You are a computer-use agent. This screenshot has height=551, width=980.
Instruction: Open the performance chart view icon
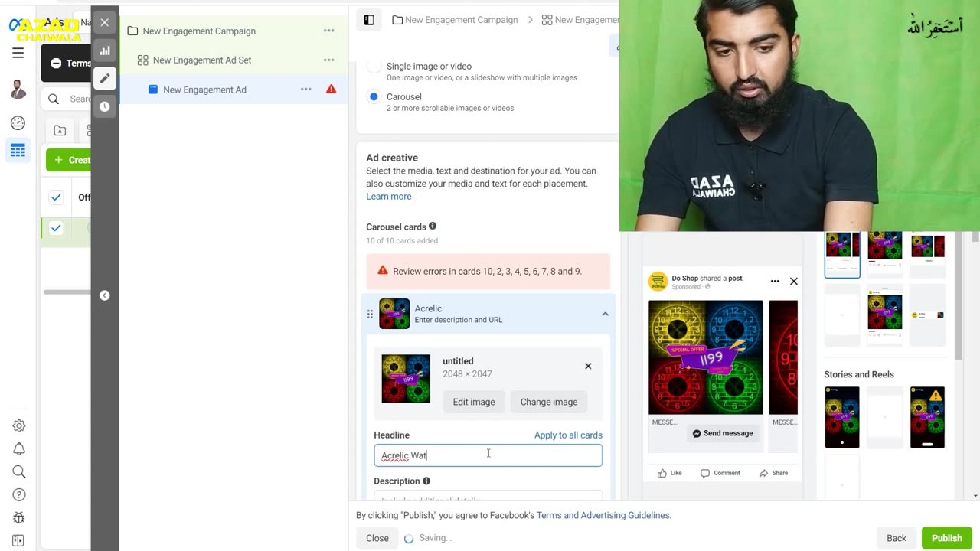click(105, 51)
